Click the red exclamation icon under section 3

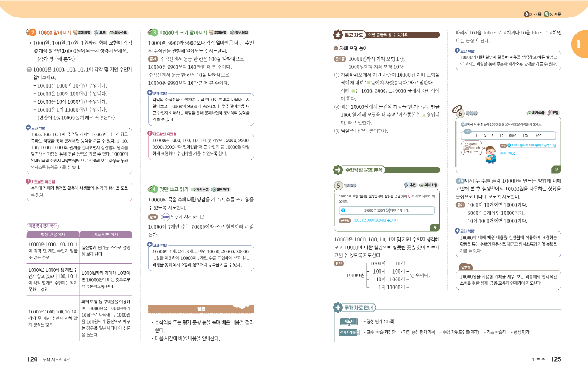[150, 134]
